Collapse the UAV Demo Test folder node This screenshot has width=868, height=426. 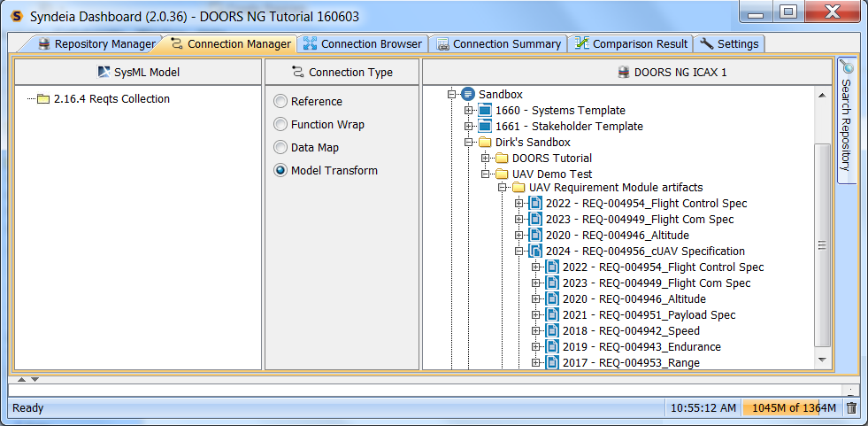(486, 174)
